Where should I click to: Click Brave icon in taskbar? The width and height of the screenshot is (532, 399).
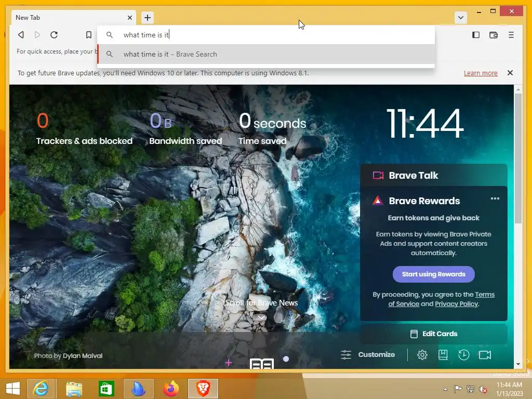coord(203,389)
